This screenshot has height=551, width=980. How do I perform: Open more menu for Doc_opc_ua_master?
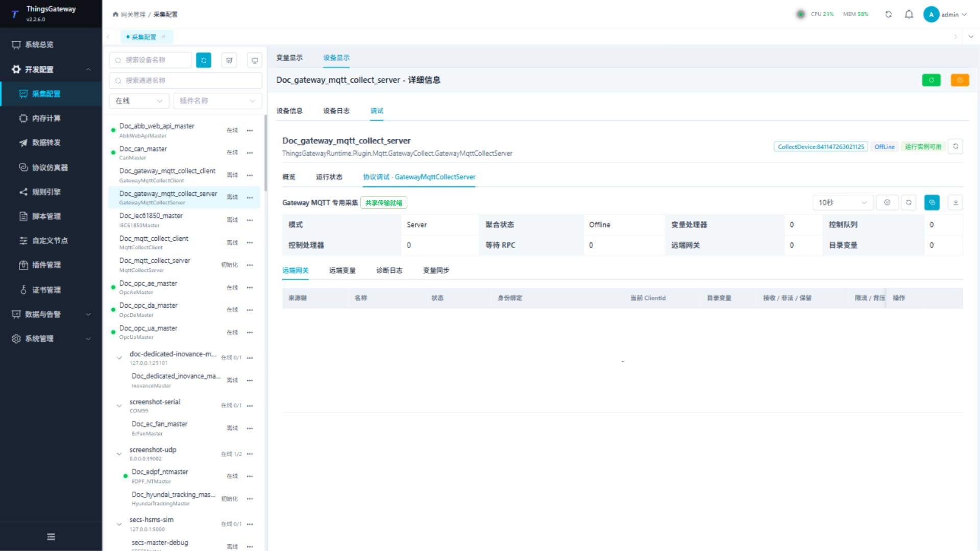(x=250, y=333)
